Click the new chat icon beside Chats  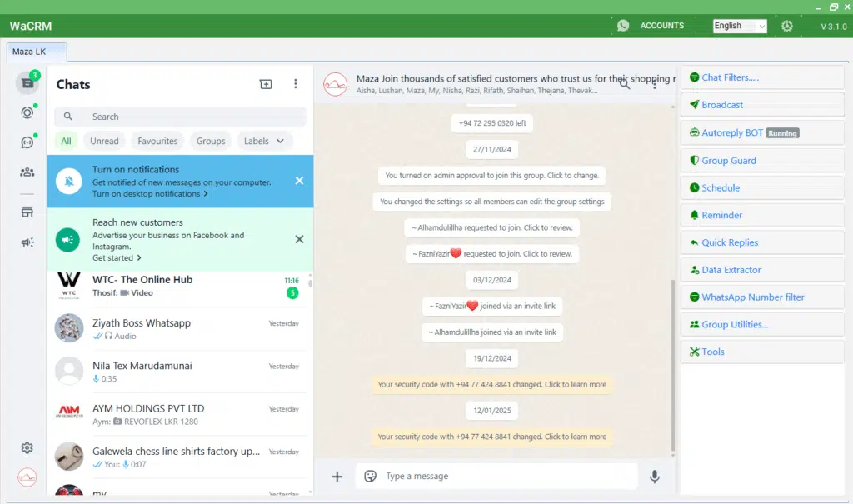click(266, 84)
